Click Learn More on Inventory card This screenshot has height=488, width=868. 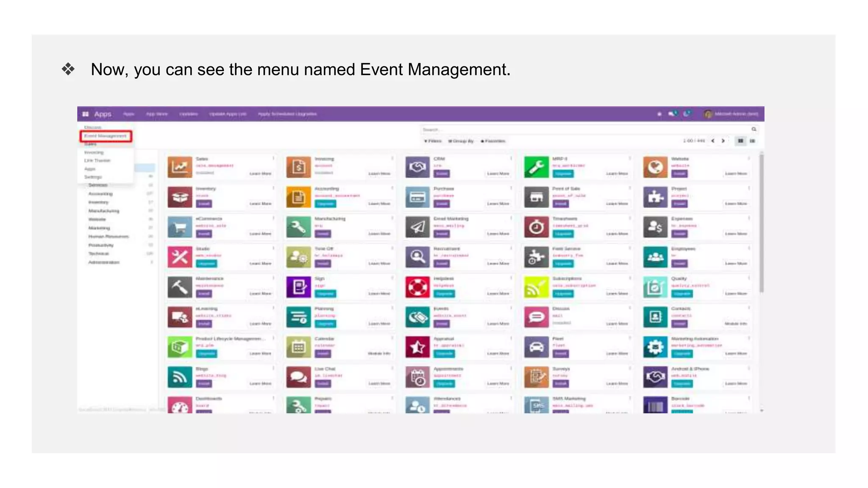tap(260, 204)
